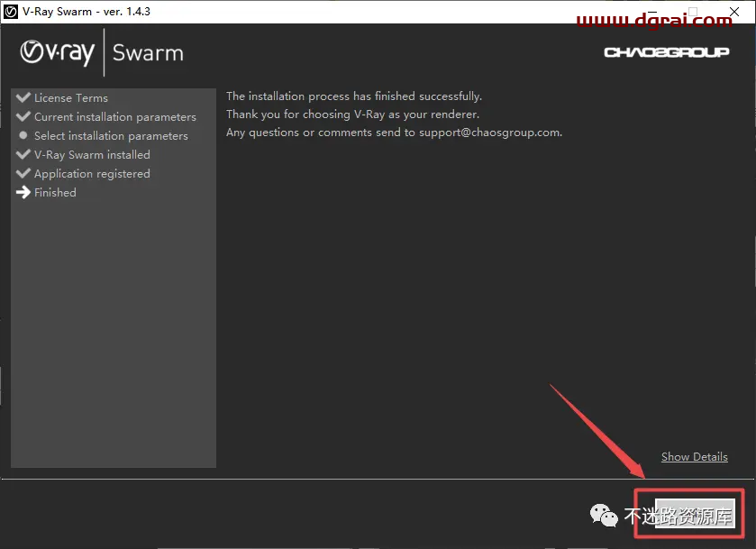
Task: Click checkmark beside Application registered
Action: coord(23,173)
